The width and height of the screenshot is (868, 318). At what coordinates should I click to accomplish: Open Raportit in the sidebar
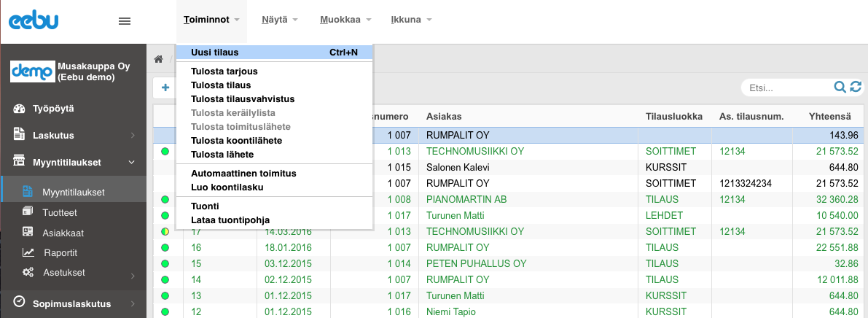(x=60, y=252)
